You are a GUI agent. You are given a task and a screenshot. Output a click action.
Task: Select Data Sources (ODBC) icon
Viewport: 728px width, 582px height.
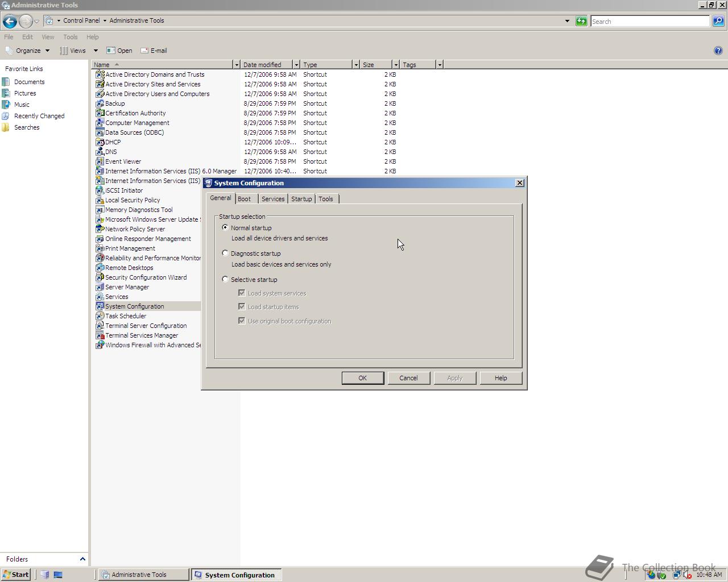[x=100, y=132]
